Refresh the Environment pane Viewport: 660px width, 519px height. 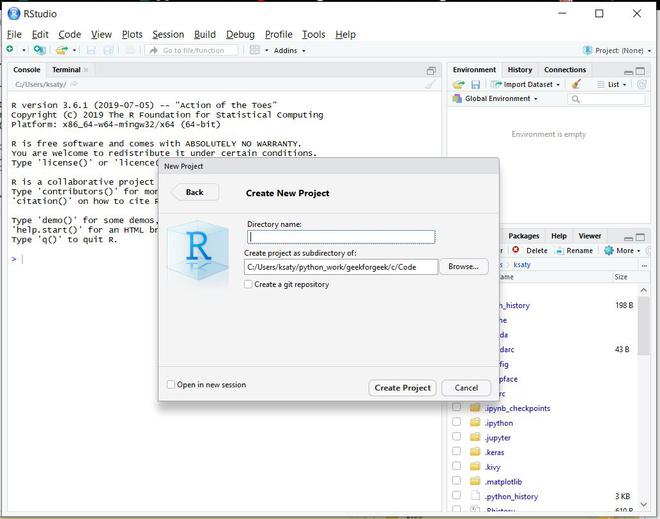click(x=641, y=84)
